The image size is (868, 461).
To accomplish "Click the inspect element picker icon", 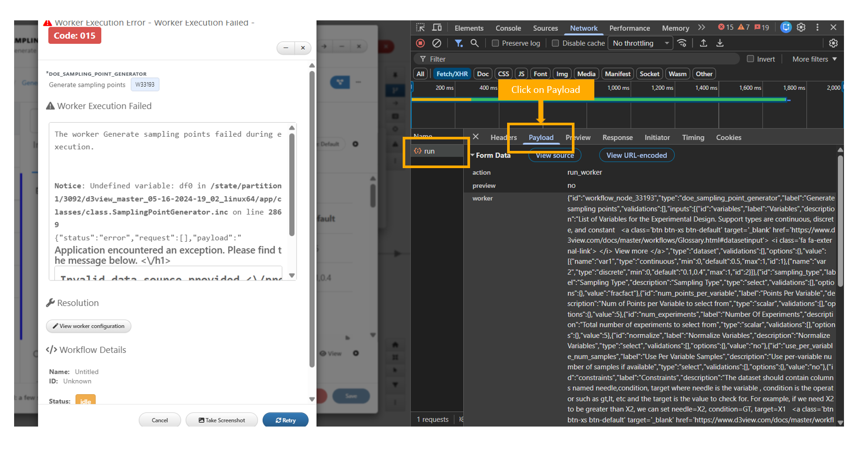I will pyautogui.click(x=420, y=28).
